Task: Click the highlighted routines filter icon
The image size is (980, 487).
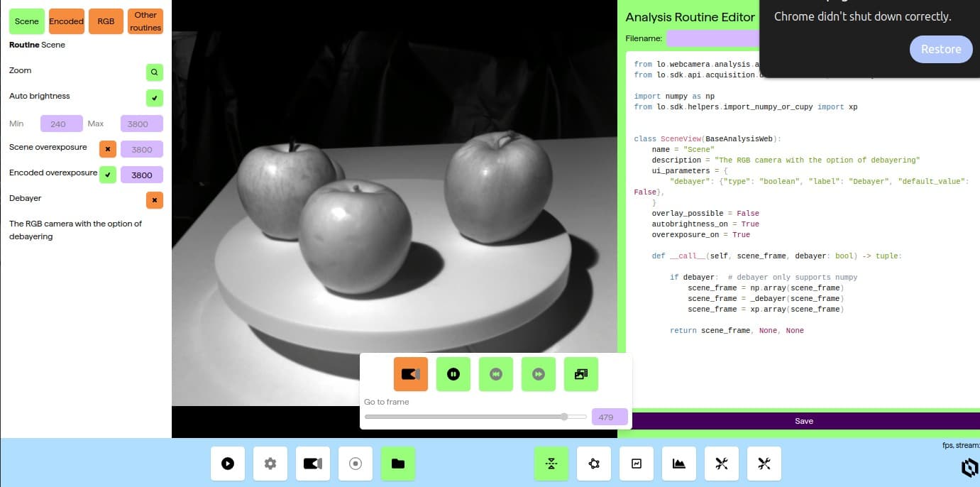Action: (x=551, y=463)
